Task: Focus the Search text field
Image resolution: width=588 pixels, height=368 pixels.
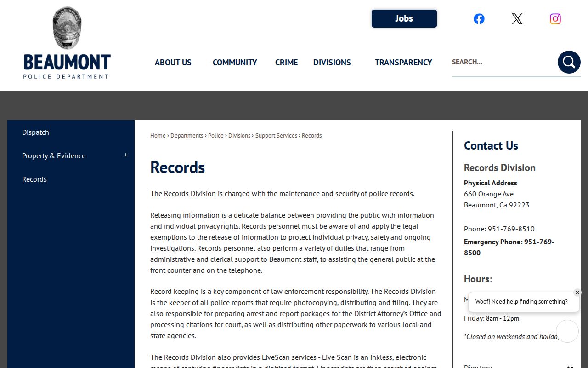Action: pyautogui.click(x=503, y=62)
